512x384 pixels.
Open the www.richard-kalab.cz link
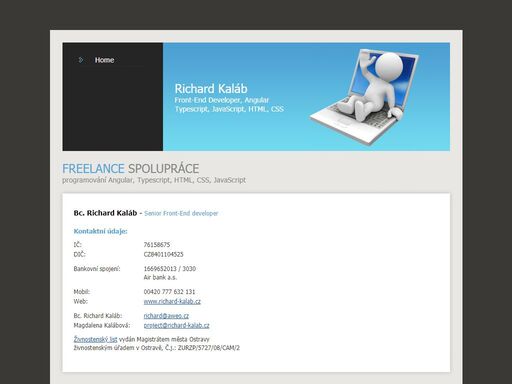click(x=172, y=301)
